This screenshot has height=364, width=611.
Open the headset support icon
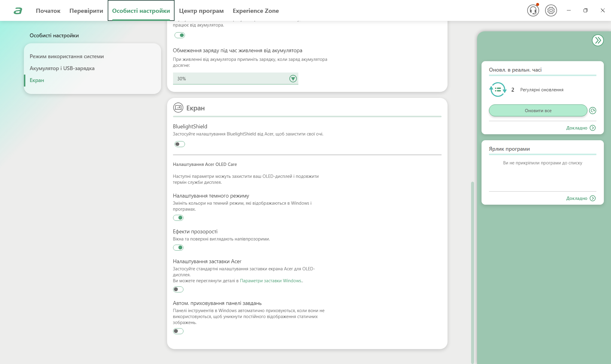pos(533,11)
